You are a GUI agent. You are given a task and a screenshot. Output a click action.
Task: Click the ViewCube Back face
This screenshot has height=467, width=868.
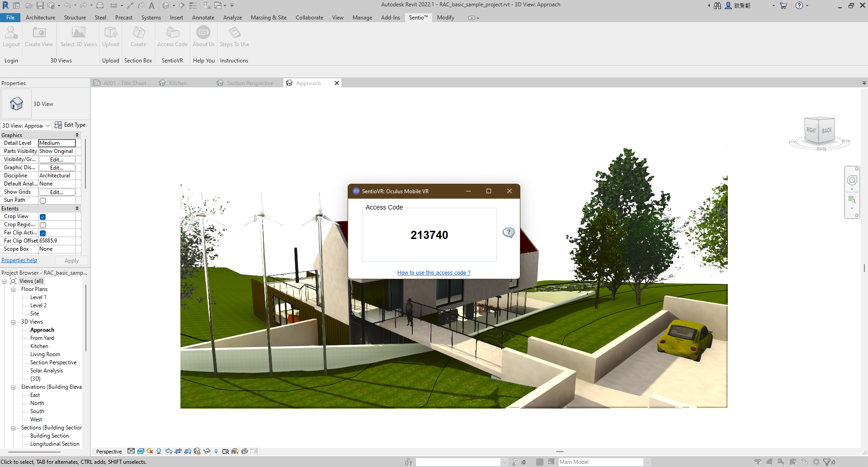click(x=827, y=130)
